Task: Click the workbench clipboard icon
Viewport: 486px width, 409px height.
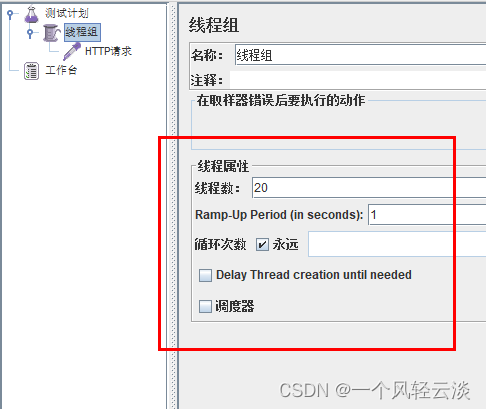Action: pos(31,71)
